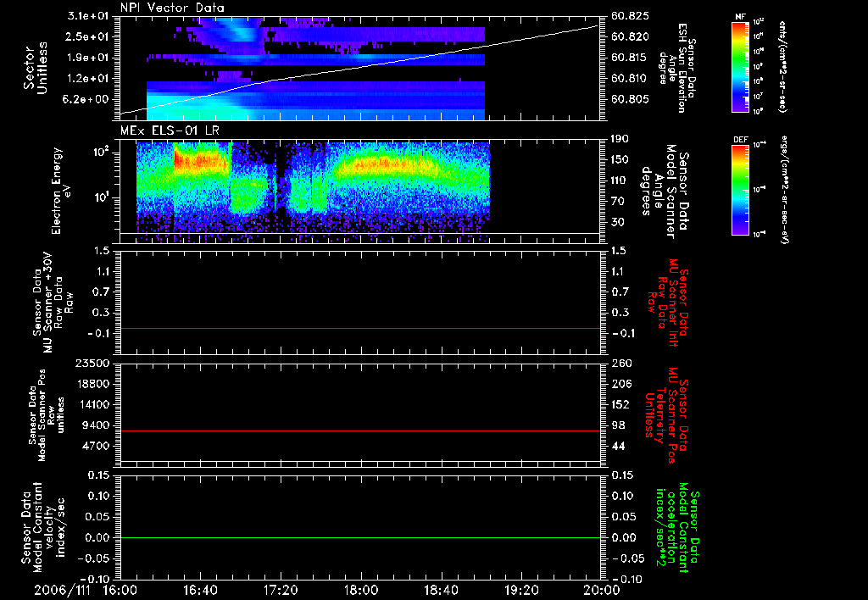
Task: Click the red "MU Scanner Inh Raw Data" label
Action: point(668,303)
